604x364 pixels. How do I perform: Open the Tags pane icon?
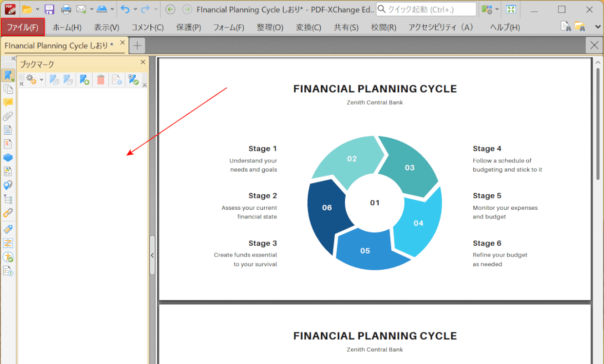8,229
